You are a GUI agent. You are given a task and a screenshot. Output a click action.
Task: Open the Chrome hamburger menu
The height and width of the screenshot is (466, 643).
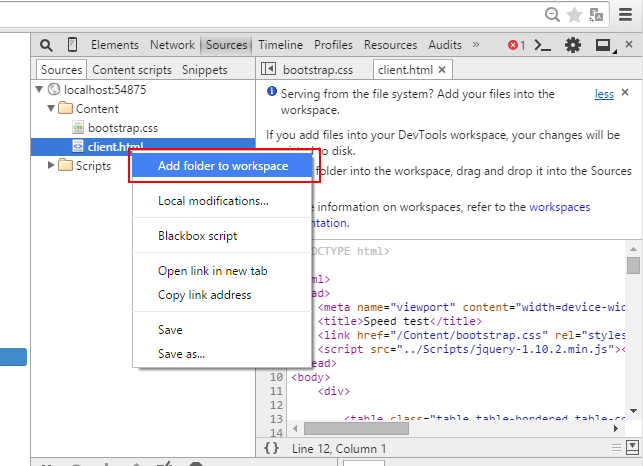pos(625,15)
